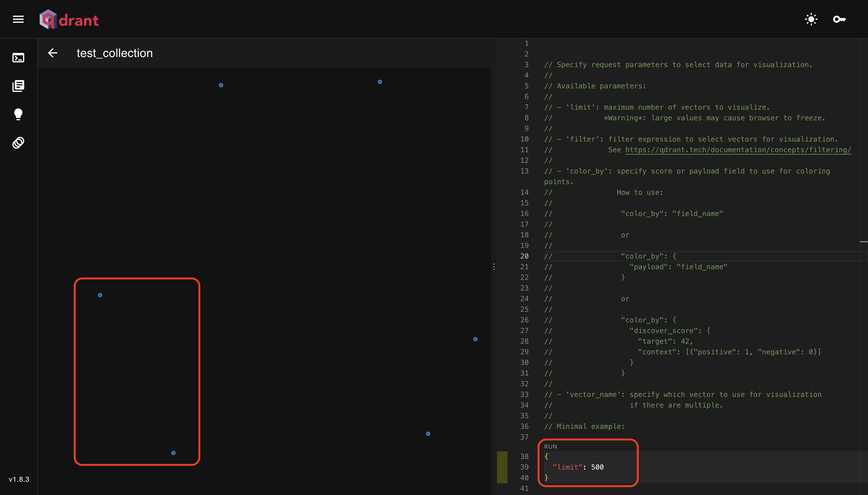
Task: Open the qdrant.tech filtering documentation link
Action: (x=738, y=150)
